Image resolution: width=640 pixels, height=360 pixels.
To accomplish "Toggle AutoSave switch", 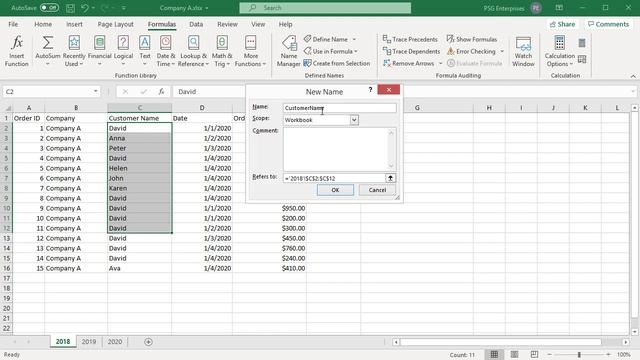I will [49, 8].
